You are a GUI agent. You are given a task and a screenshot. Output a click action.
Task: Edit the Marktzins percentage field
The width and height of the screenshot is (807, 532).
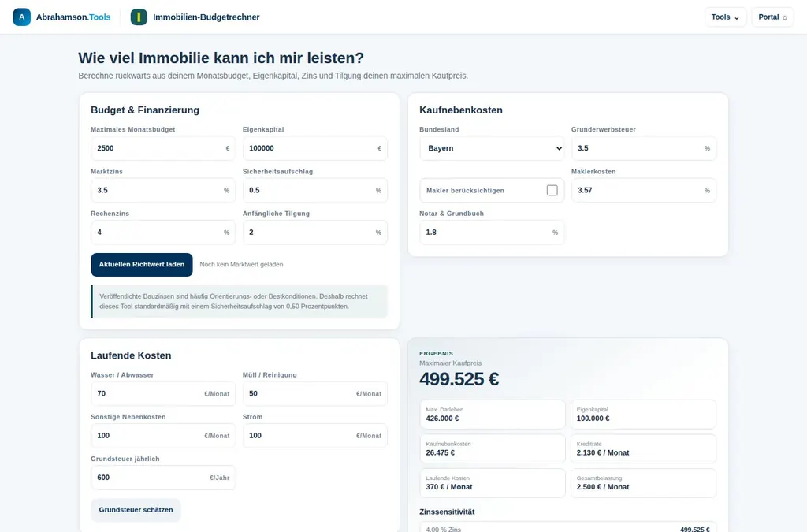coord(163,191)
